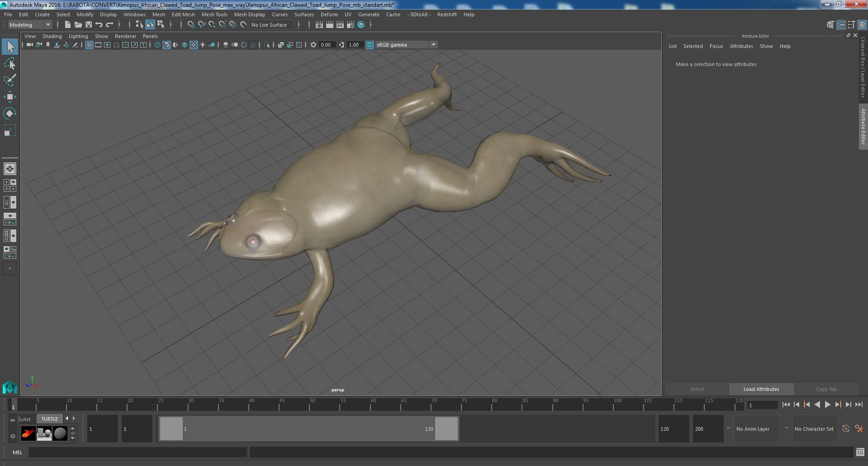The width and height of the screenshot is (868, 466).
Task: Open the panel Renderer menu
Action: click(125, 36)
